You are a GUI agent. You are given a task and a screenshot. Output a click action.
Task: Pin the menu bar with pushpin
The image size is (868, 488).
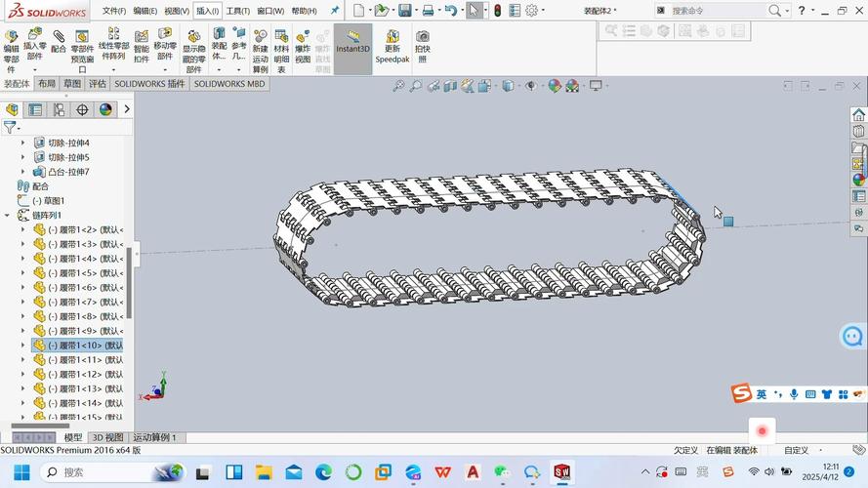[335, 11]
